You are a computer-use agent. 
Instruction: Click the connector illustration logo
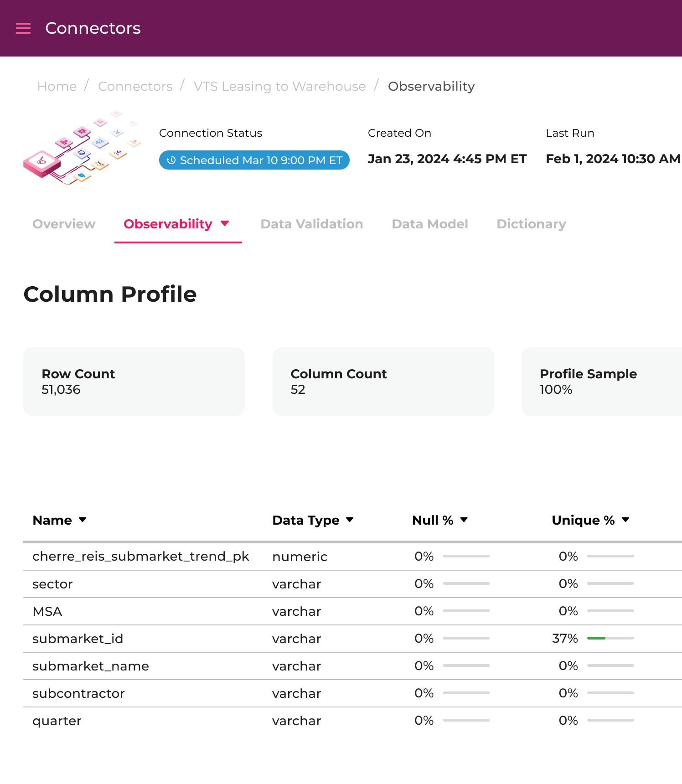82,148
